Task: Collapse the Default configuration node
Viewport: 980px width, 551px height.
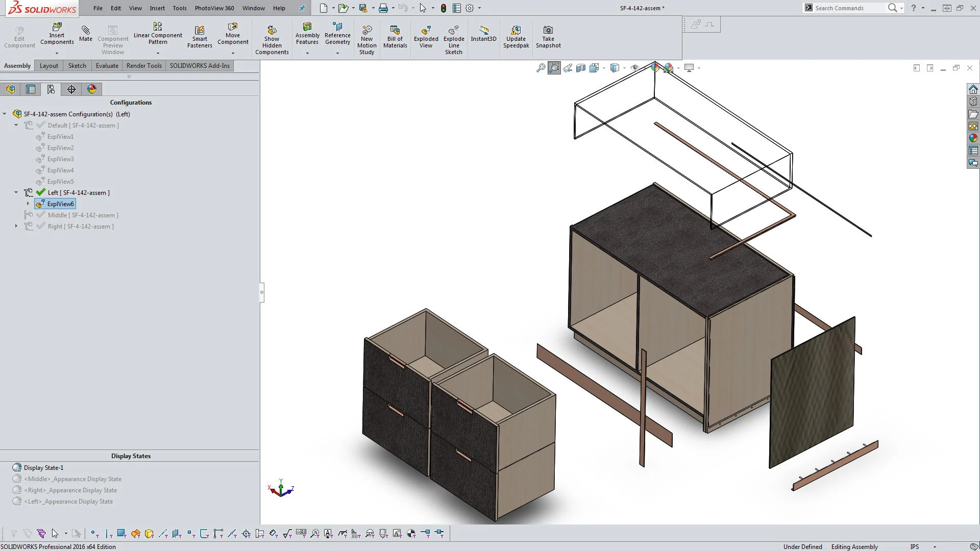Action: coord(16,125)
